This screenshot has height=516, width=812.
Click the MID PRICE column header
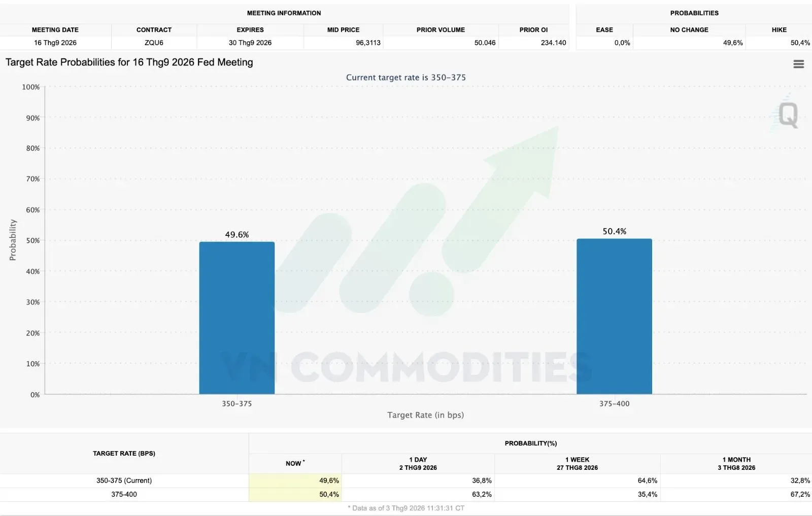(x=343, y=30)
